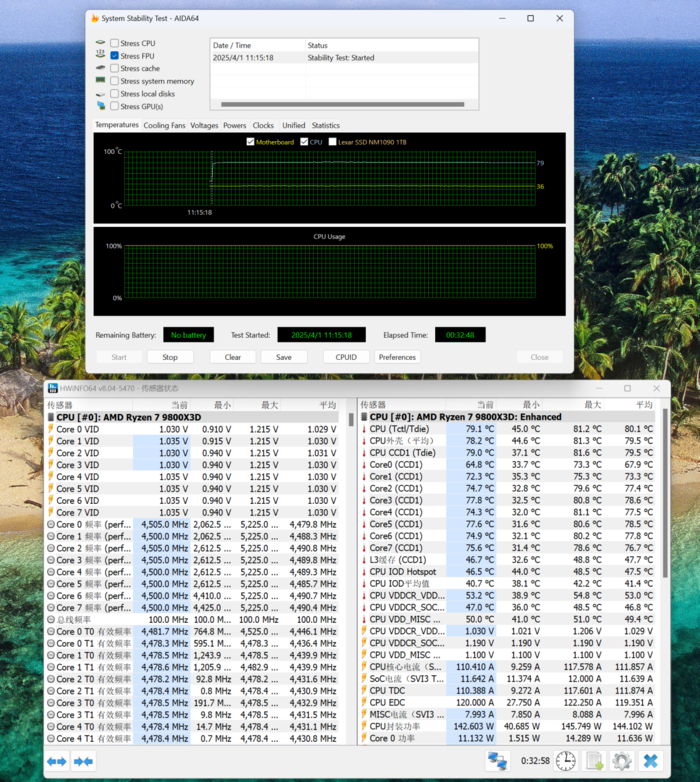Open HWiNFO sensor settings gear icon
Screen dimensions: 700x782
point(622,761)
